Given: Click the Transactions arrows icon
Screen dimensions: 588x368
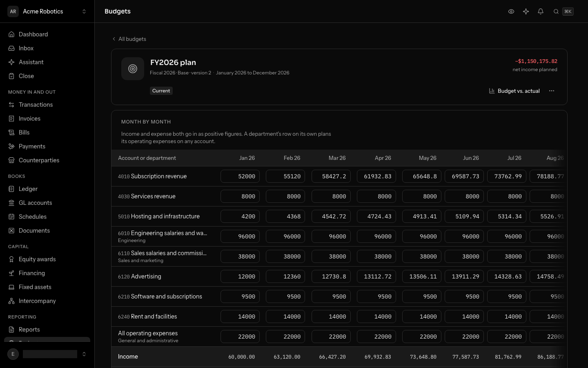Looking at the screenshot, I should pos(11,105).
